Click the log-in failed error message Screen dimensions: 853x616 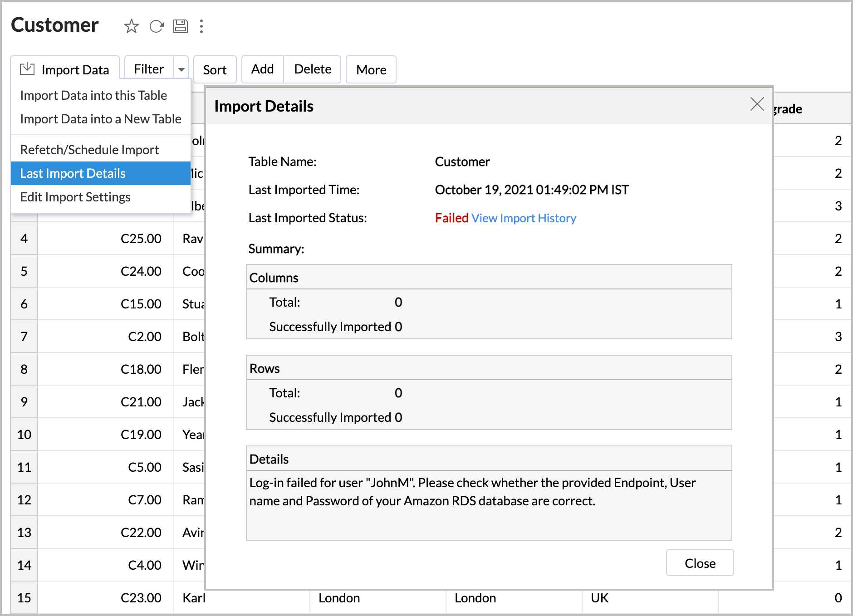click(x=472, y=492)
